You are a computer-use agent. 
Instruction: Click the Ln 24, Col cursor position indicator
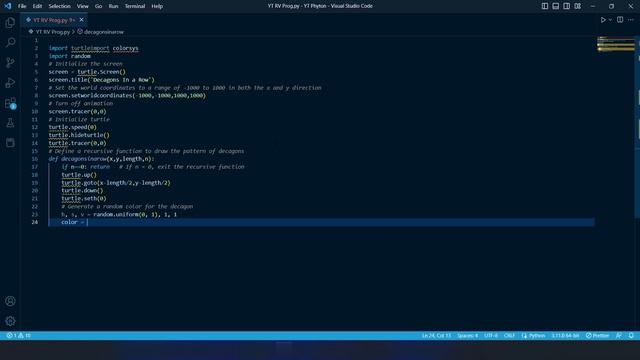click(x=436, y=336)
